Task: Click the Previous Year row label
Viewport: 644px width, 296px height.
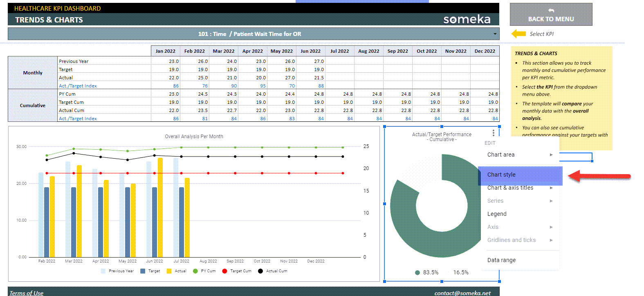Action: click(74, 61)
